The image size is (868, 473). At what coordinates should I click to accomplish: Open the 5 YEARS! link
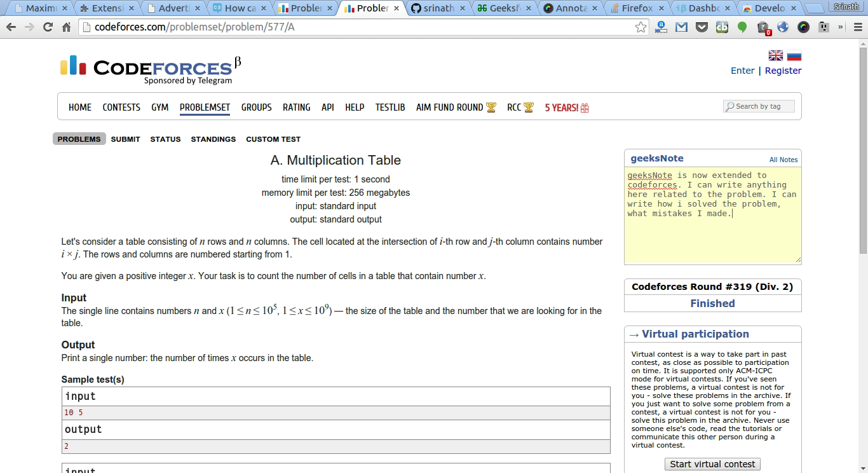(567, 107)
